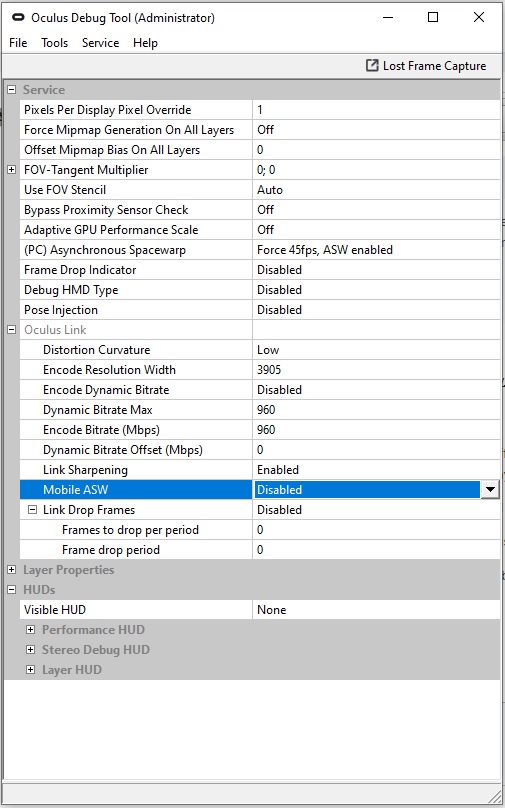The width and height of the screenshot is (505, 808).
Task: Select Encode Dynamic Bitrate Disabled value
Action: pos(376,390)
